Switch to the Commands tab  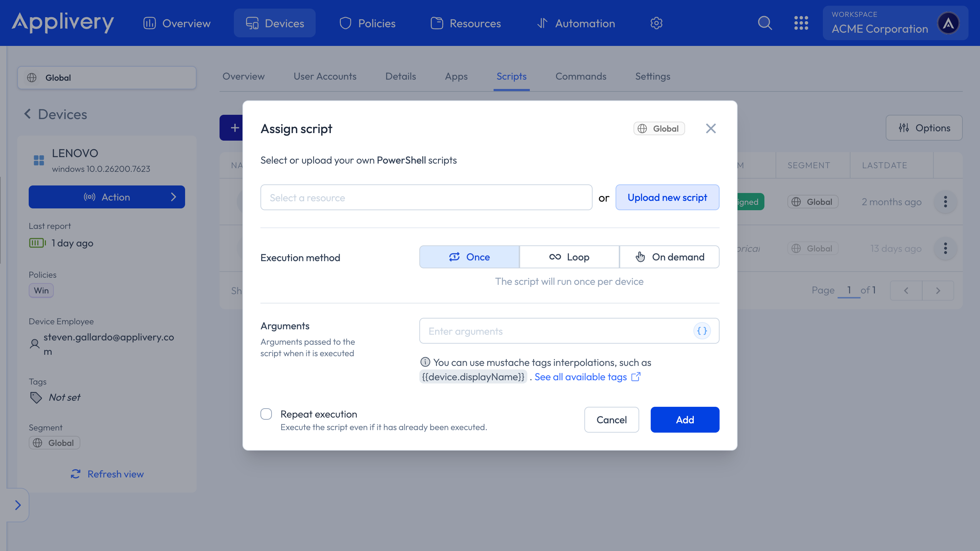(580, 76)
